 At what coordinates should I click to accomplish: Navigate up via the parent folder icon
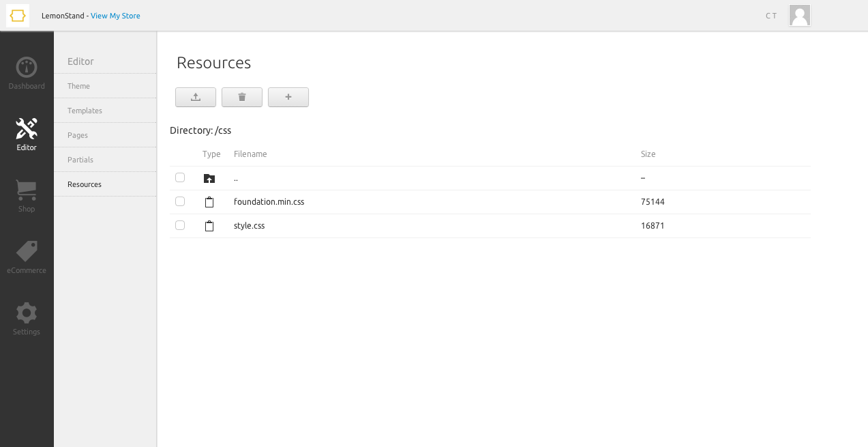[209, 178]
